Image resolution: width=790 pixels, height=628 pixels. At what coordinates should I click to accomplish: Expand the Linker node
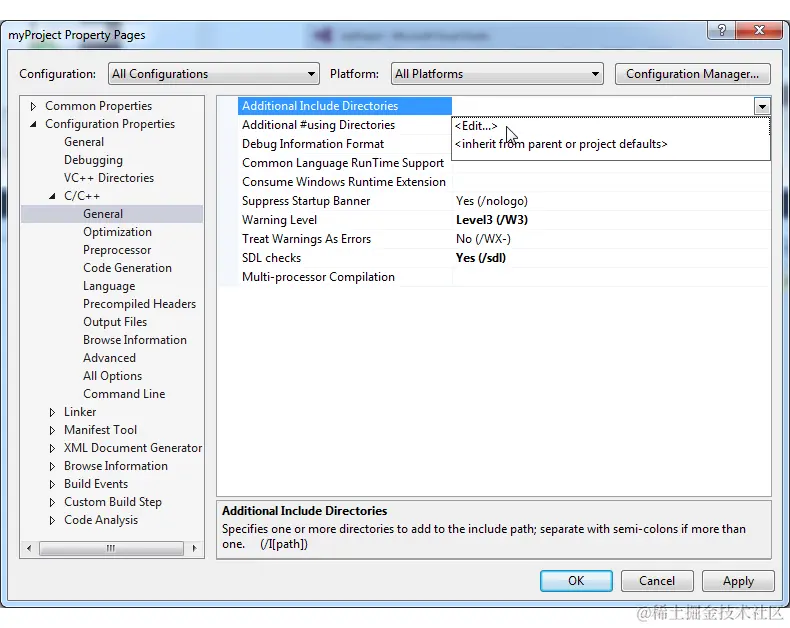(x=52, y=412)
